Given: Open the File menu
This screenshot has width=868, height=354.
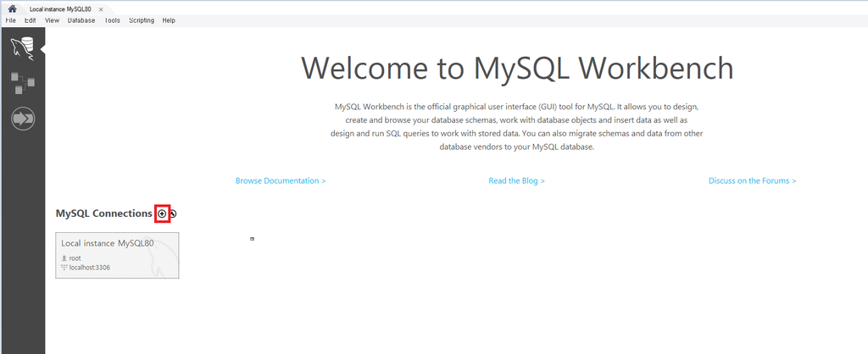Looking at the screenshot, I should [x=10, y=20].
